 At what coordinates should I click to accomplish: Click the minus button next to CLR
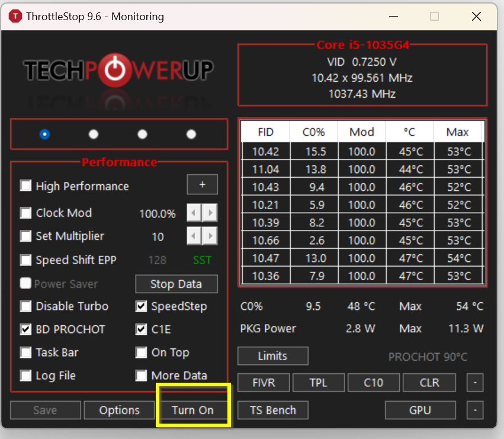[475, 383]
